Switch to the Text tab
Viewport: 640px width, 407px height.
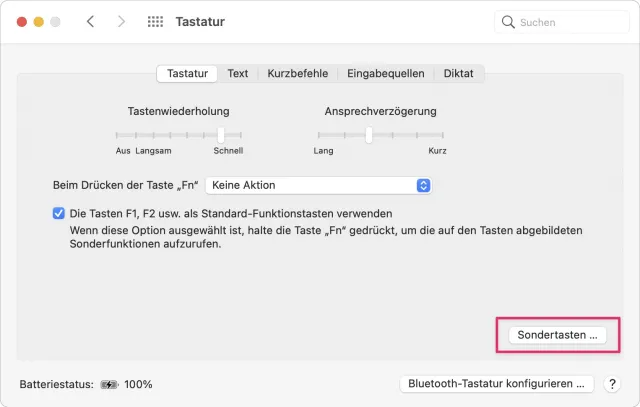coord(238,73)
